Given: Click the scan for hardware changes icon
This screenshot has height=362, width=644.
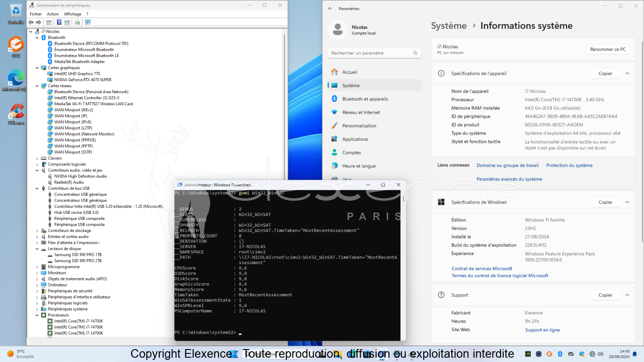Looking at the screenshot, I should pos(88,22).
